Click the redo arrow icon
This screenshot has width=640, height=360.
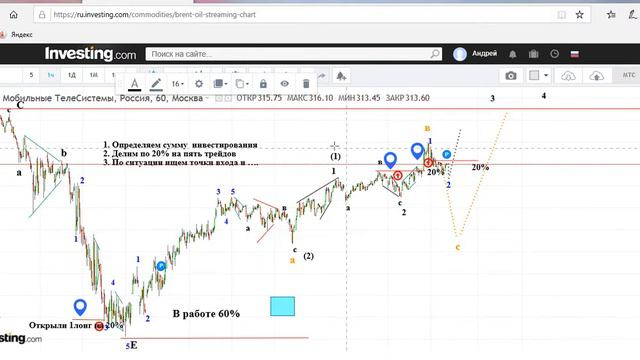[322, 76]
